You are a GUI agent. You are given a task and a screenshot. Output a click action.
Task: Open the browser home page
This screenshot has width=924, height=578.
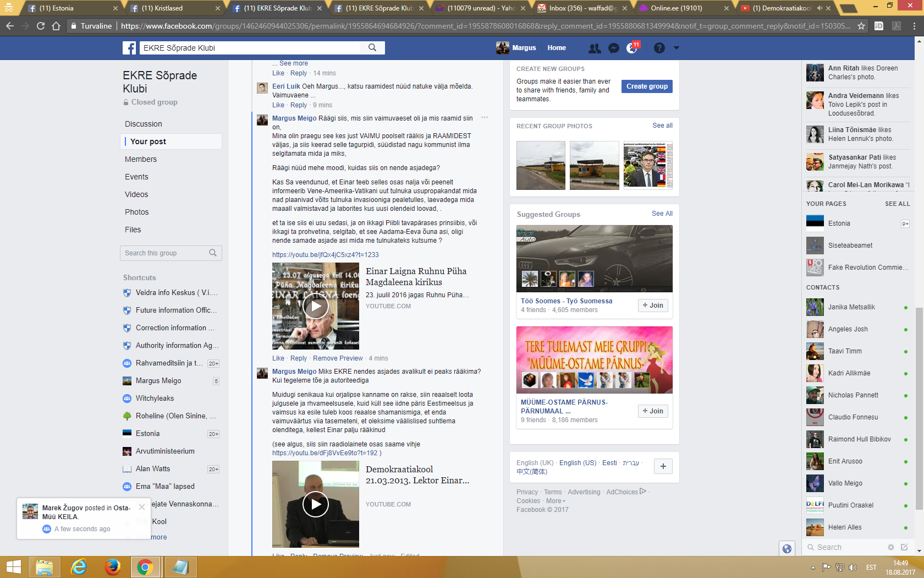click(x=56, y=26)
